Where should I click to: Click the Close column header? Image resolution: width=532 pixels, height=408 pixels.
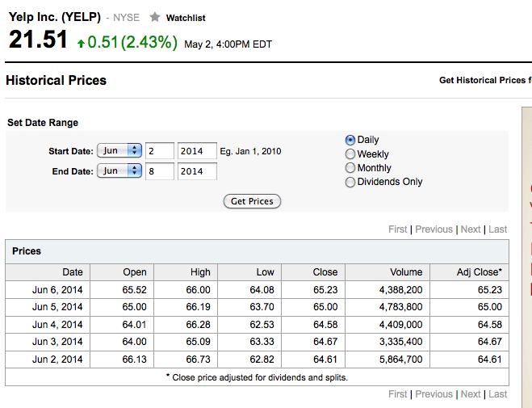pos(313,272)
